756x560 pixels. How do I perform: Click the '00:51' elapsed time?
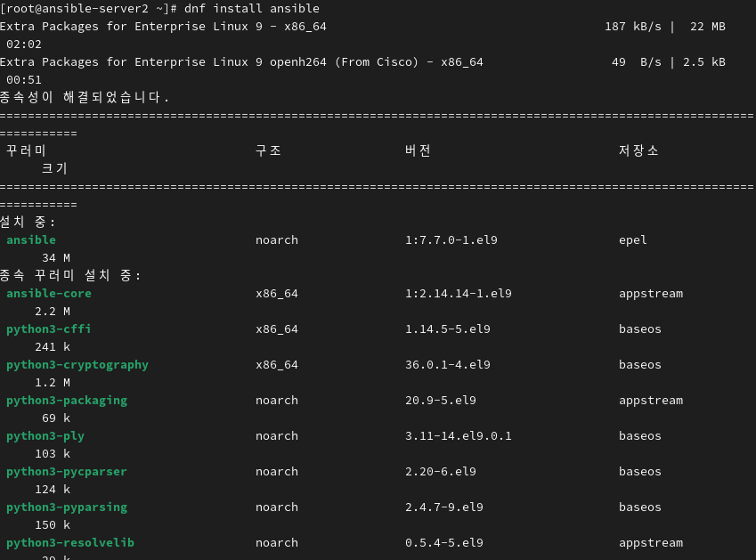[24, 80]
